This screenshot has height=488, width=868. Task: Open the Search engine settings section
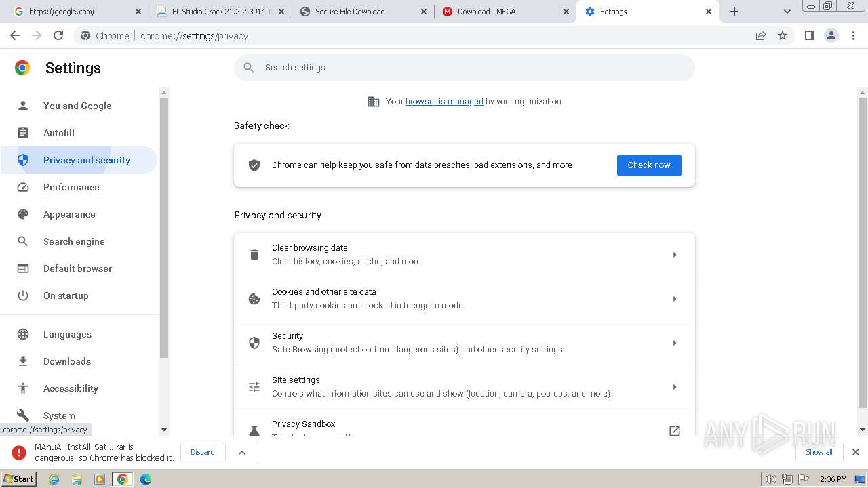point(78,241)
